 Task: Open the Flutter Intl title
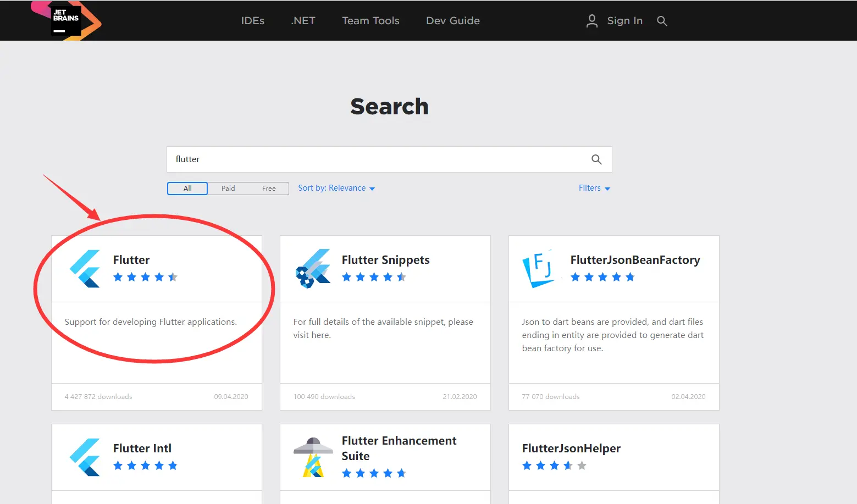click(142, 448)
